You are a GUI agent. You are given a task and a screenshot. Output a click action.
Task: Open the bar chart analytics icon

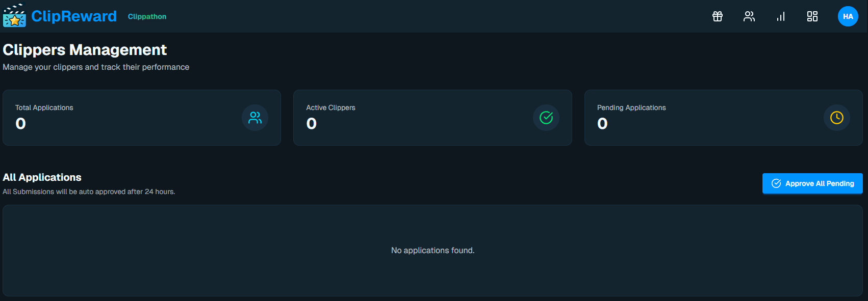781,16
